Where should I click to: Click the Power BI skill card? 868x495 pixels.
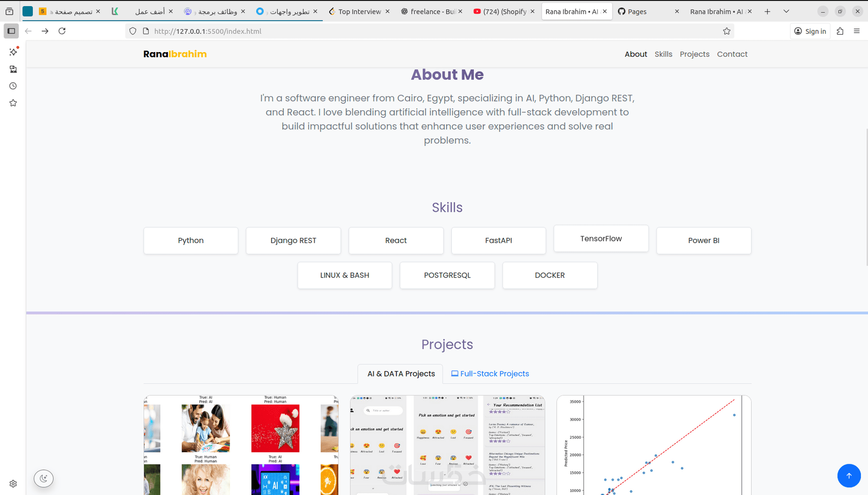point(704,240)
